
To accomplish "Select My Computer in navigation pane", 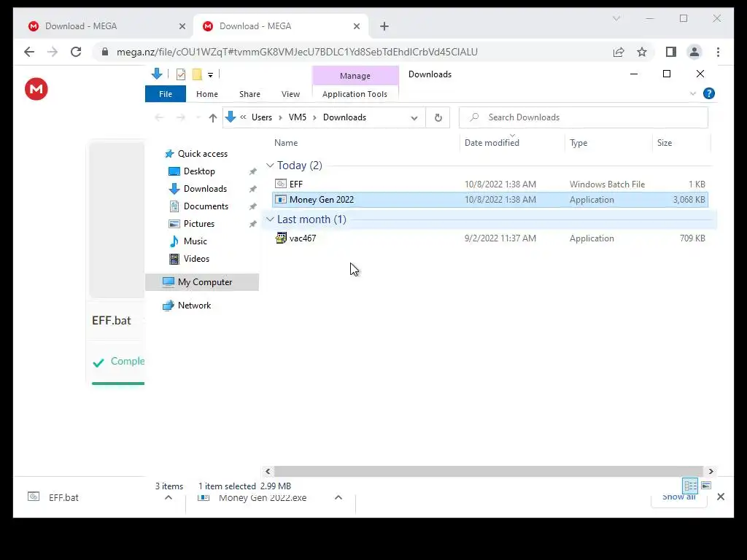I will pyautogui.click(x=202, y=282).
